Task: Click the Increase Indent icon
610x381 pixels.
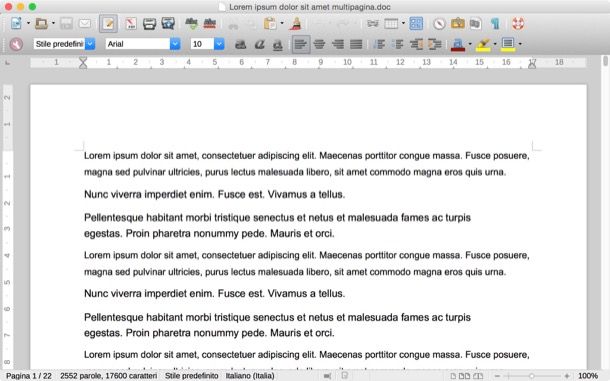Action: (435, 44)
